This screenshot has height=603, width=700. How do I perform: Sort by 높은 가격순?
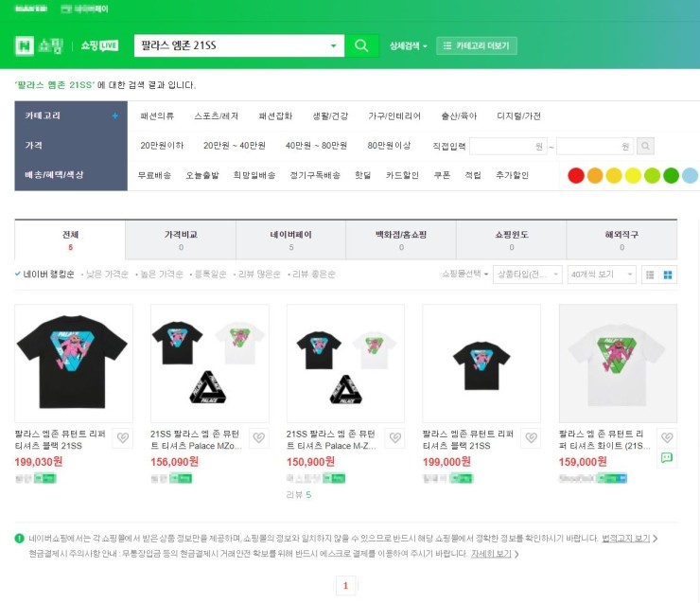click(161, 275)
